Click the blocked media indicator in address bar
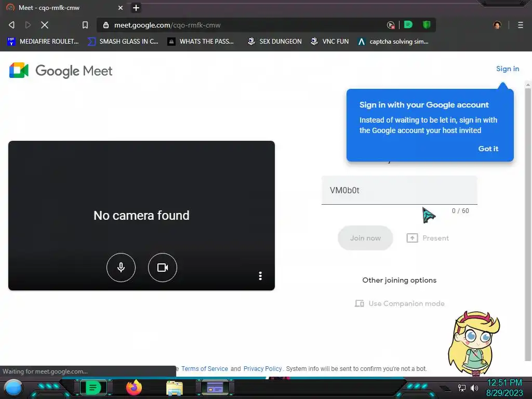The width and height of the screenshot is (532, 399). point(391,25)
